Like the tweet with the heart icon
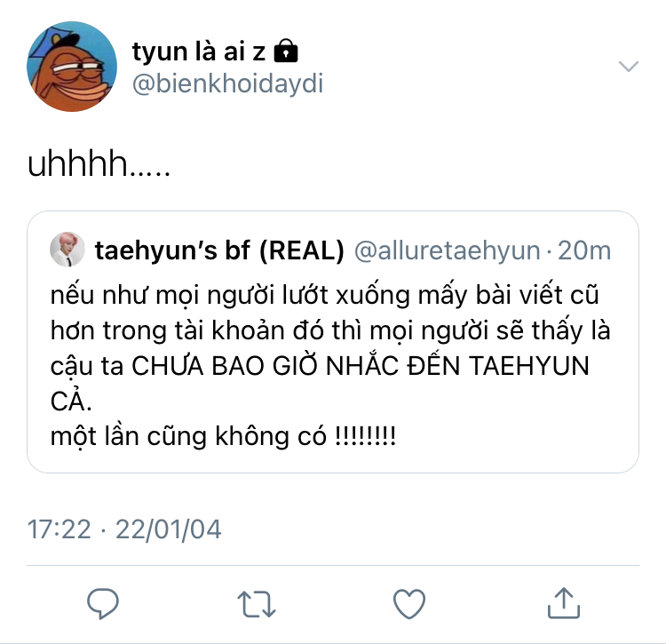 pos(409,604)
